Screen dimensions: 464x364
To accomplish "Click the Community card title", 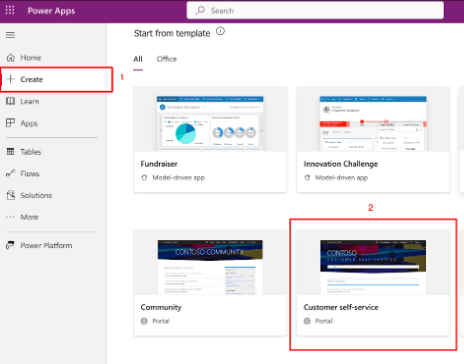I will (x=161, y=307).
